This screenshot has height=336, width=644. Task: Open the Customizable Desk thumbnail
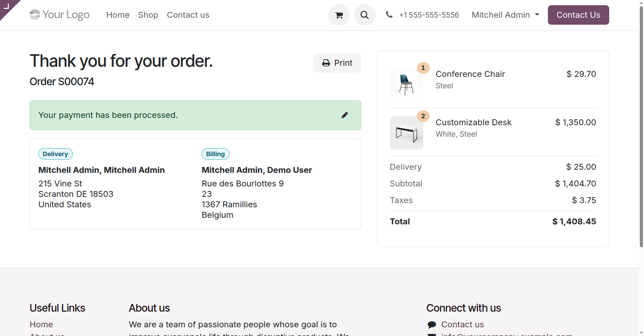[x=406, y=133]
